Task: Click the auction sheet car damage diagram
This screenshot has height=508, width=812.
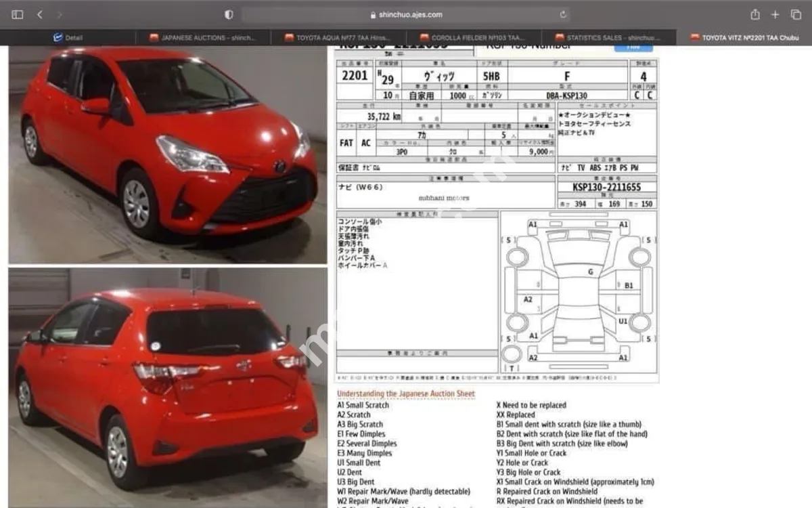Action: point(579,291)
